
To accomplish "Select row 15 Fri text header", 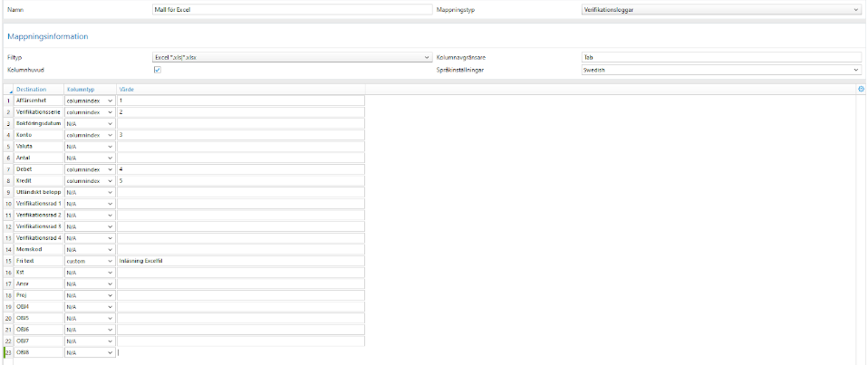I will (x=8, y=261).
